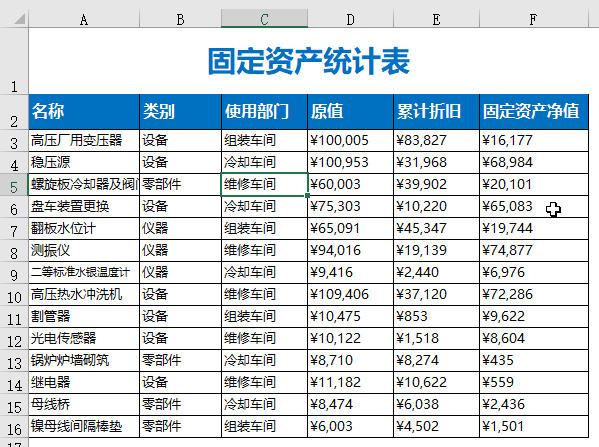Select cell 翻板水位计
599x447 pixels.
point(84,229)
